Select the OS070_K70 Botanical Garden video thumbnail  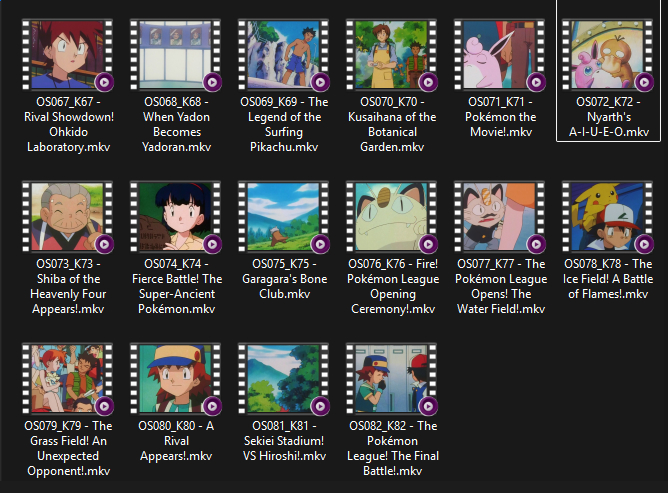point(392,55)
